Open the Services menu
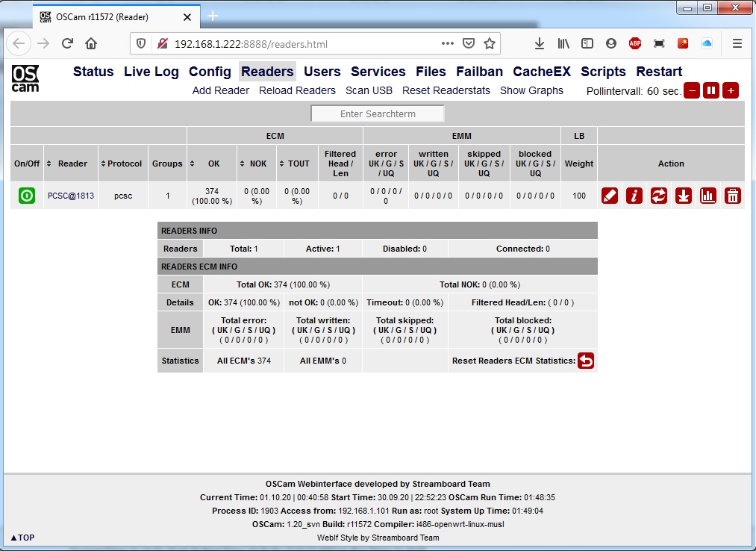The width and height of the screenshot is (756, 551). coord(378,72)
